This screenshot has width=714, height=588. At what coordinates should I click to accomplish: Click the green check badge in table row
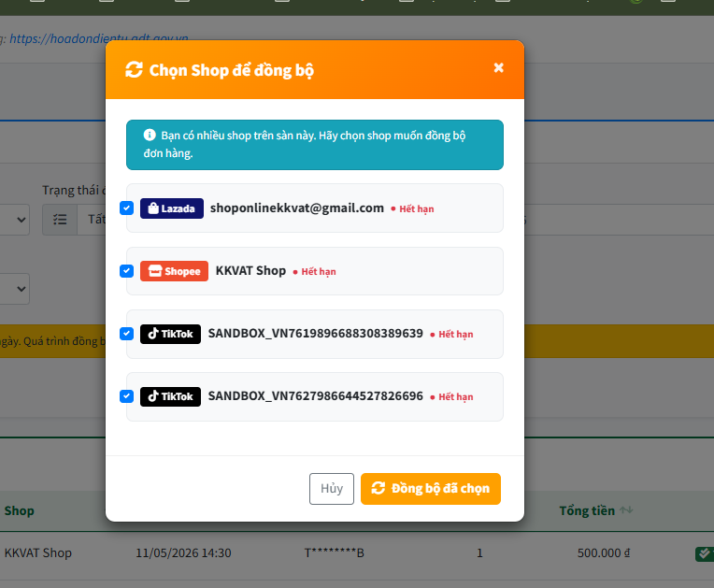(x=705, y=553)
